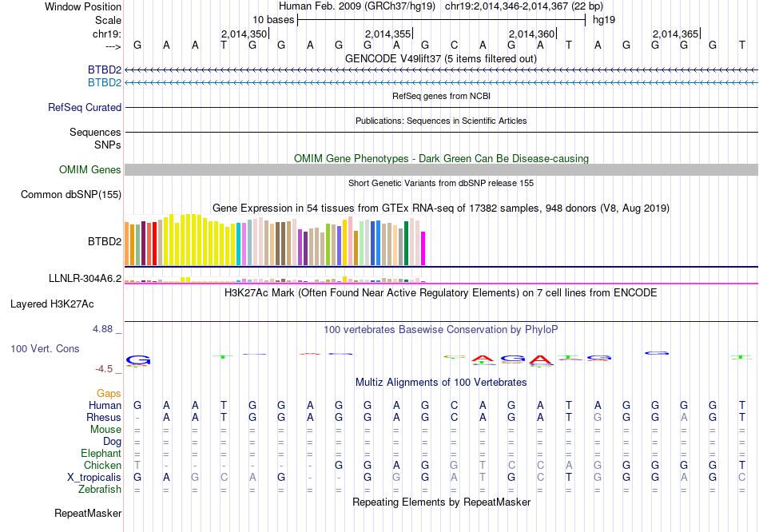Open 100 vertebrates Basewise Conservation by PhyloP

pos(441,330)
